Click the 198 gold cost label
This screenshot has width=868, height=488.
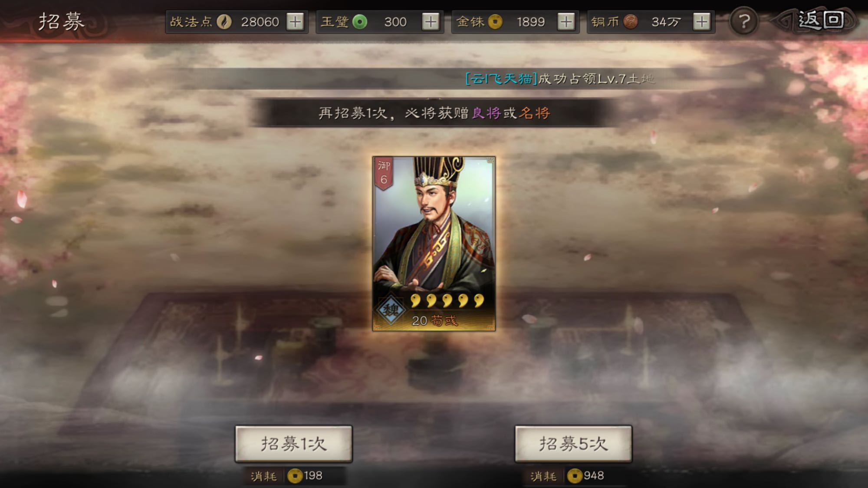coord(306,476)
